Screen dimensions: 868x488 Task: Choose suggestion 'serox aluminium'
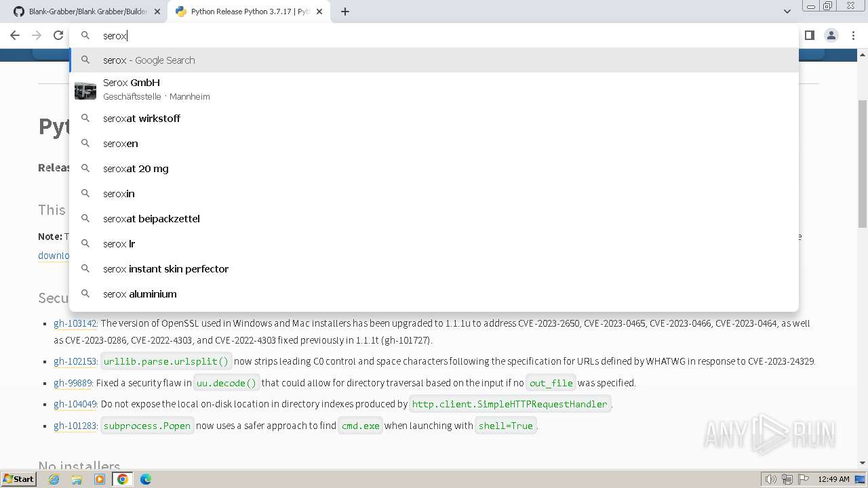[434, 294]
